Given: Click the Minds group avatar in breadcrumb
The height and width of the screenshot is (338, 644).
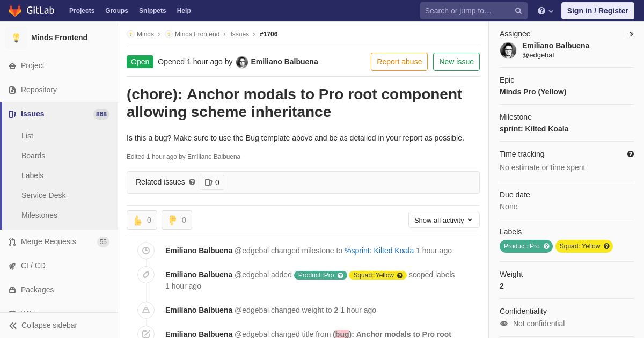Looking at the screenshot, I should tap(130, 34).
